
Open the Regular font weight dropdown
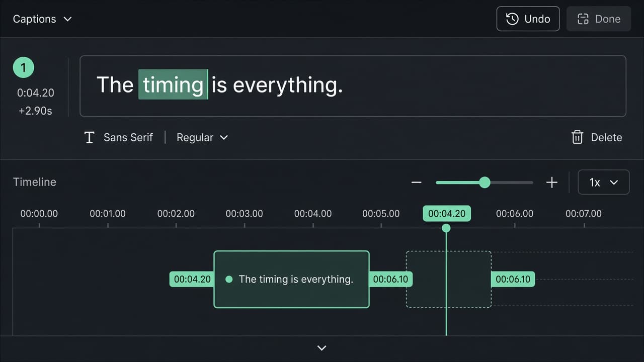coord(202,137)
